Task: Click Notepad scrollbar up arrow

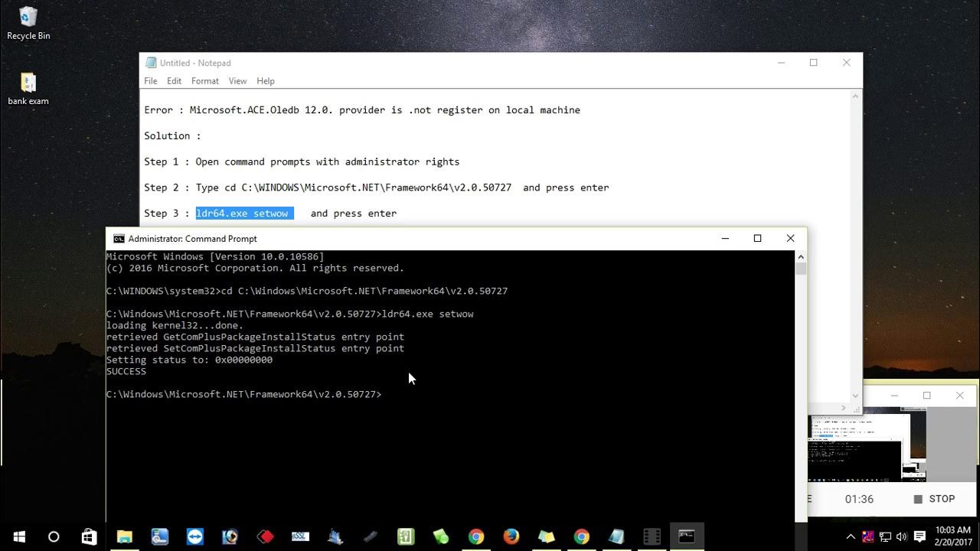Action: pyautogui.click(x=856, y=95)
